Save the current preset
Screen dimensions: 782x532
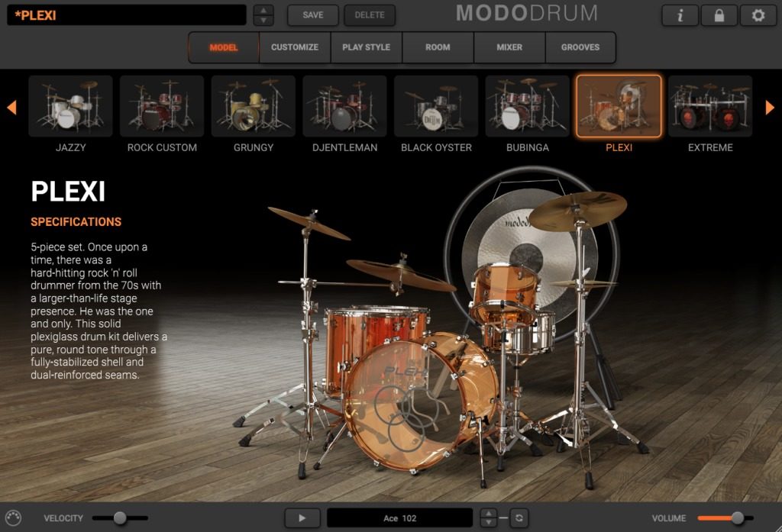click(x=312, y=15)
